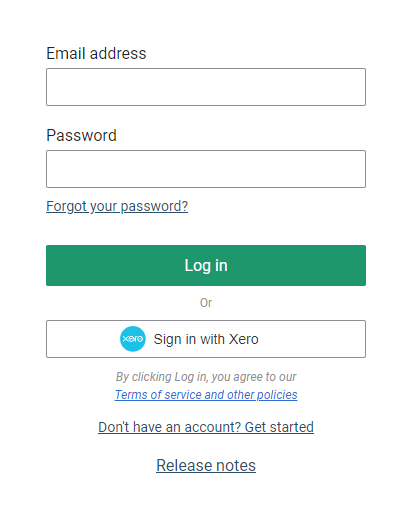This screenshot has width=413, height=522.
Task: Follow the Don't have an account link
Action: [x=206, y=427]
